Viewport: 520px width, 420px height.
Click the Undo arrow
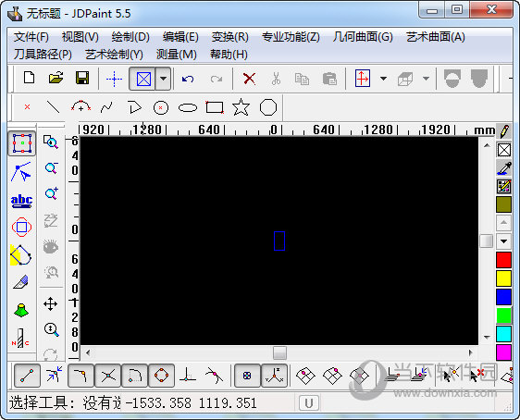pyautogui.click(x=188, y=79)
